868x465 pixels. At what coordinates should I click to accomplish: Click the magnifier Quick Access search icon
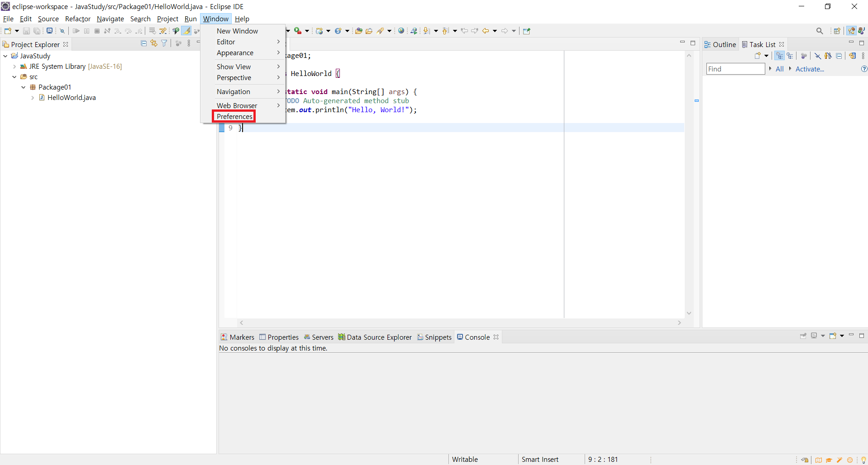[x=820, y=31]
